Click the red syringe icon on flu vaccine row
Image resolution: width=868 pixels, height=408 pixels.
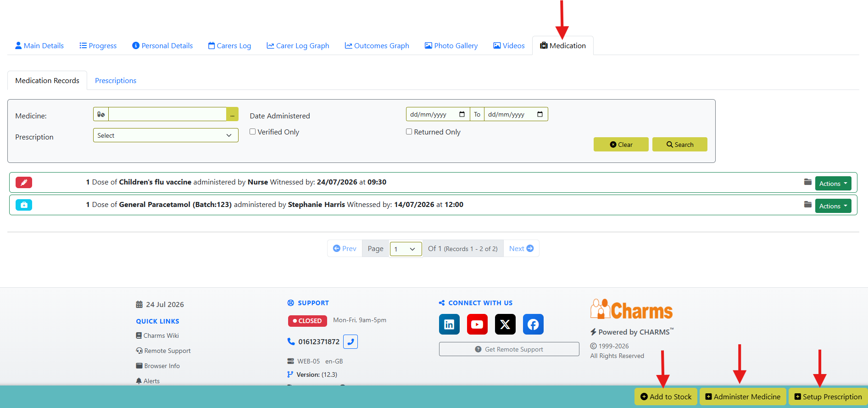point(24,182)
